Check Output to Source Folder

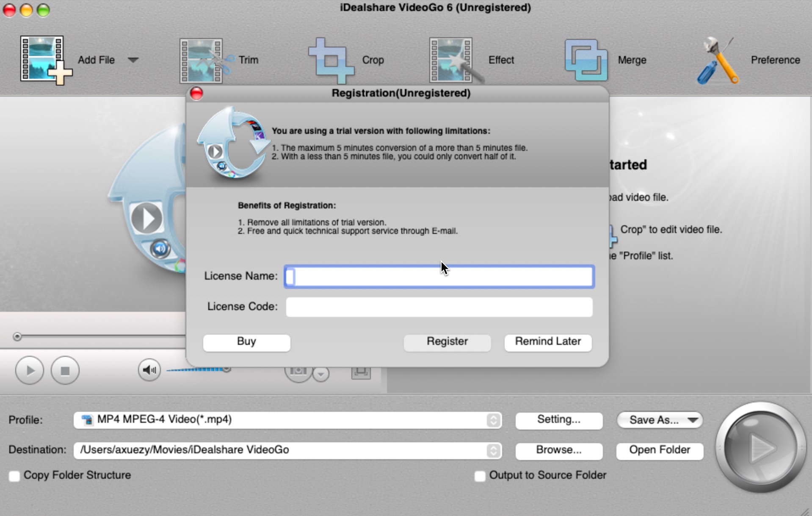[x=480, y=476]
